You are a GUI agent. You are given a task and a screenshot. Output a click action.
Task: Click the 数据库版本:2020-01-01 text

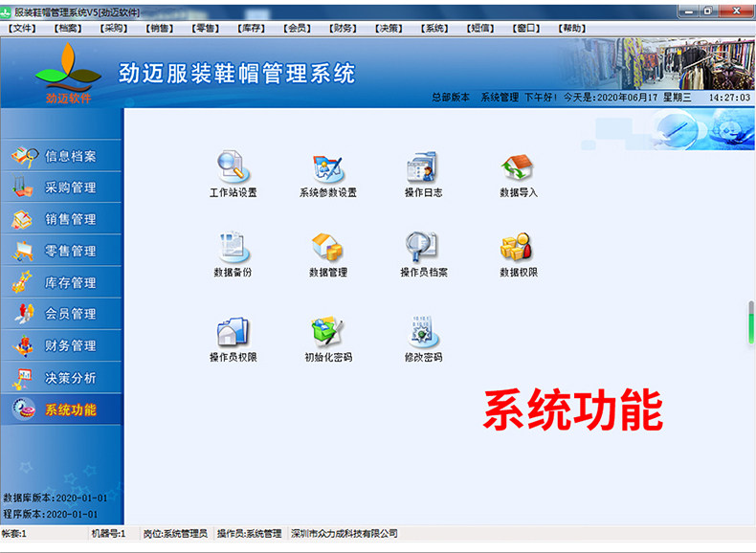(55, 498)
